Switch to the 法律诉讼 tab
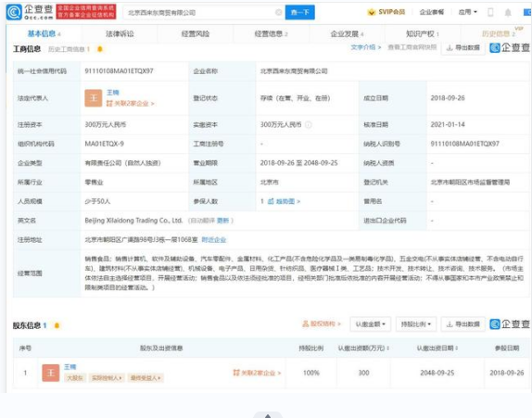 [120, 33]
